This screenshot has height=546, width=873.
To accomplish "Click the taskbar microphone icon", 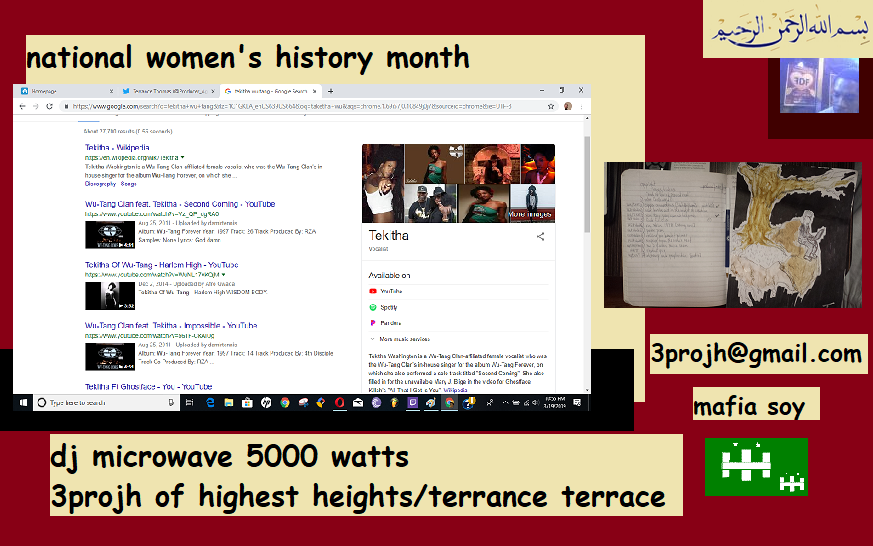I will click(x=171, y=402).
